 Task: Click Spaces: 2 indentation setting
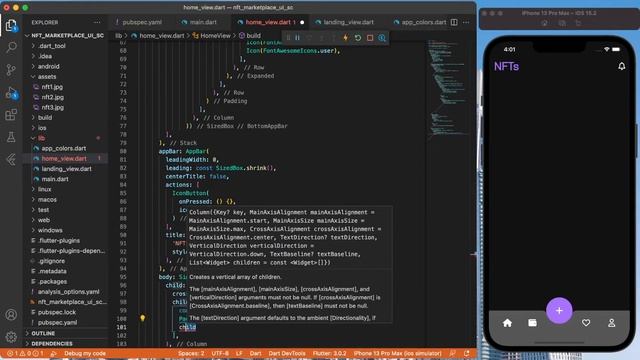click(191, 353)
